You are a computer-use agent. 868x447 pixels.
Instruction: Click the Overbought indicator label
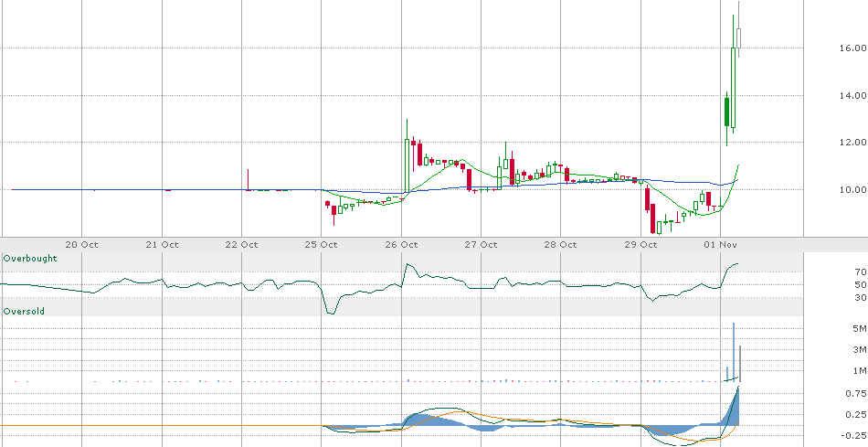[30, 259]
